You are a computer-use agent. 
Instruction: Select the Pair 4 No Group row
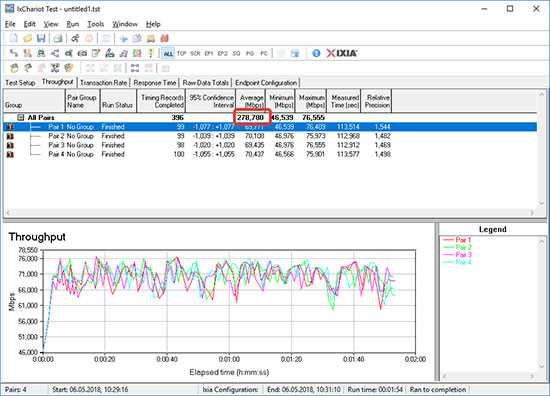coord(270,154)
